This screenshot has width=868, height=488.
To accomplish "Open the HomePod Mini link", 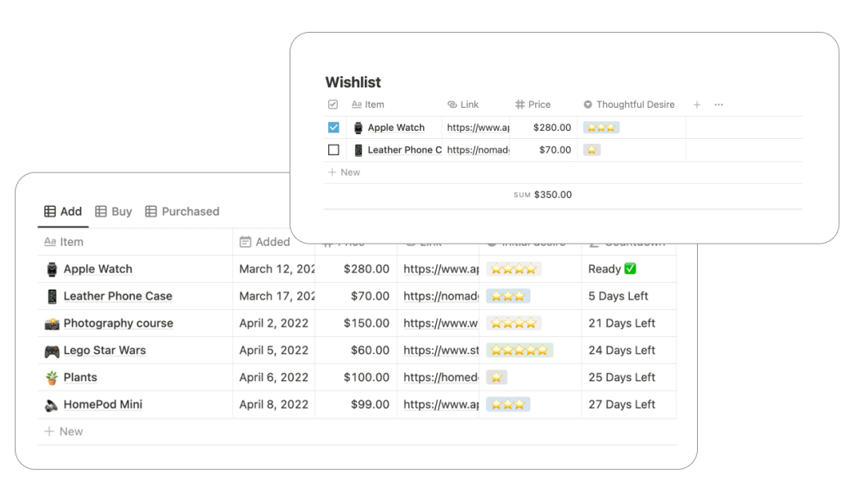I will 441,405.
